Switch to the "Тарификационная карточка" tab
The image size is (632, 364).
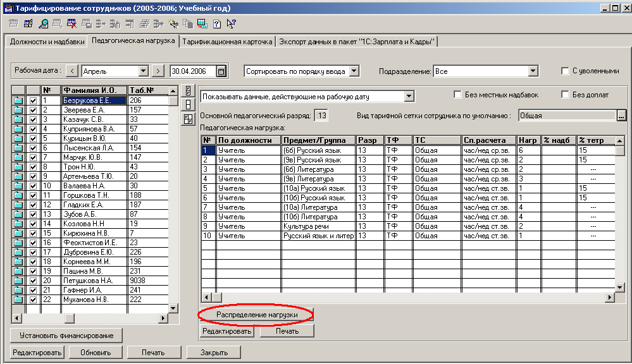[227, 42]
